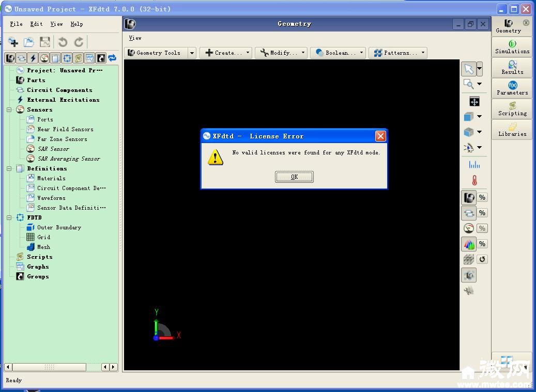Open the File menu
The width and height of the screenshot is (536, 392).
pyautogui.click(x=16, y=24)
